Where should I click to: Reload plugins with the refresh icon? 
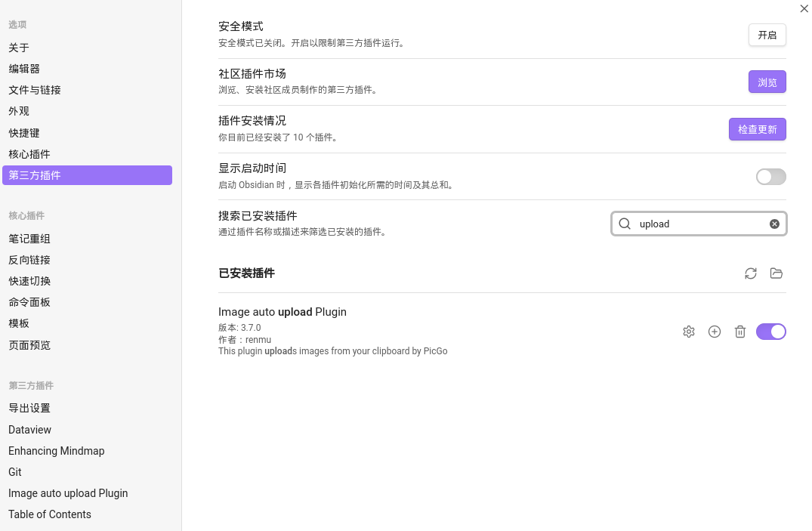750,273
